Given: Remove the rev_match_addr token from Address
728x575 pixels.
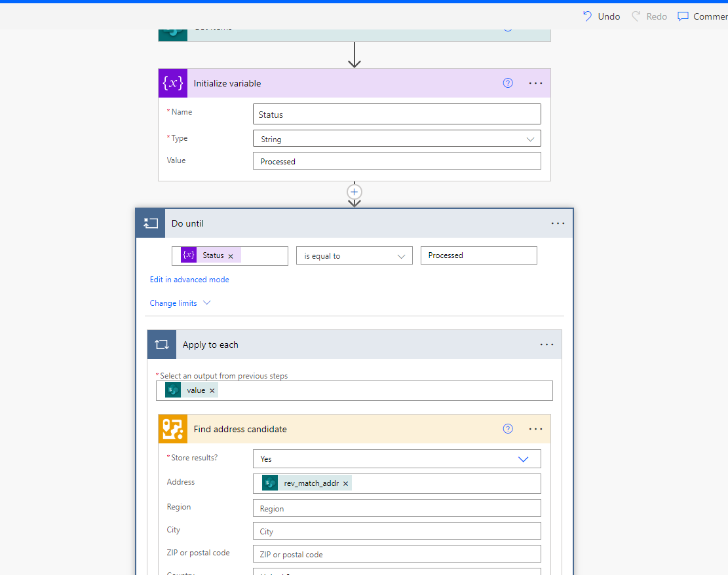Looking at the screenshot, I should [x=345, y=483].
